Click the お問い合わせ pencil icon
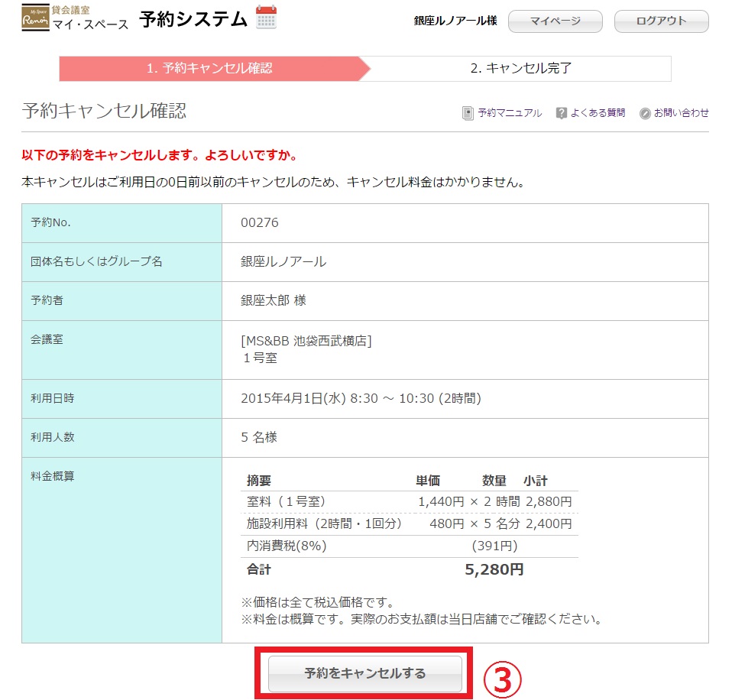The width and height of the screenshot is (732, 700). (x=645, y=113)
